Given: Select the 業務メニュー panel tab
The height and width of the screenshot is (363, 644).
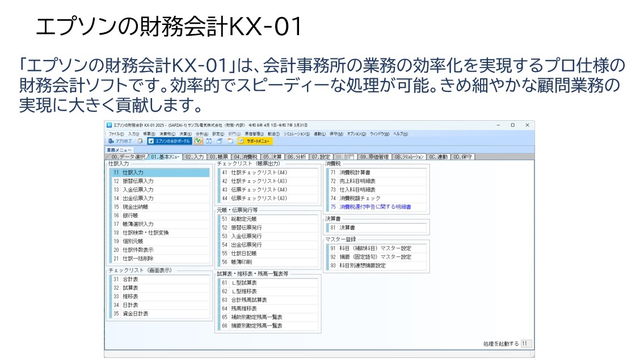Looking at the screenshot, I should [x=119, y=150].
